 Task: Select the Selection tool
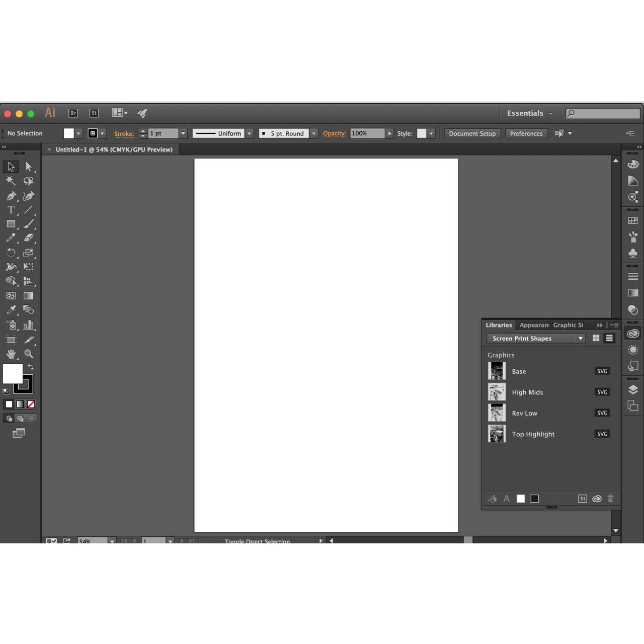pos(11,167)
